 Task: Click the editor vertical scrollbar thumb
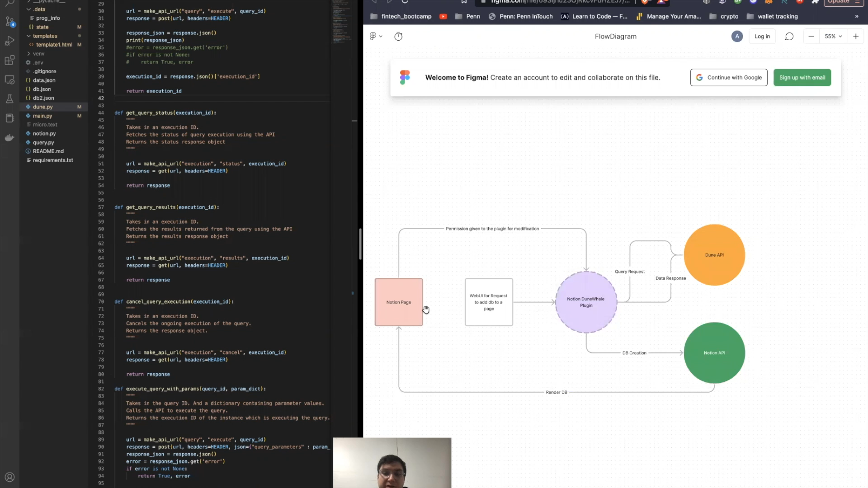[x=360, y=244]
